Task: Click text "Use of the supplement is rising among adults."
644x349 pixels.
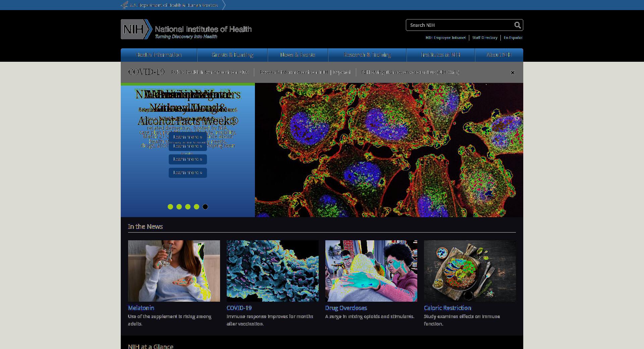Action: (x=170, y=320)
